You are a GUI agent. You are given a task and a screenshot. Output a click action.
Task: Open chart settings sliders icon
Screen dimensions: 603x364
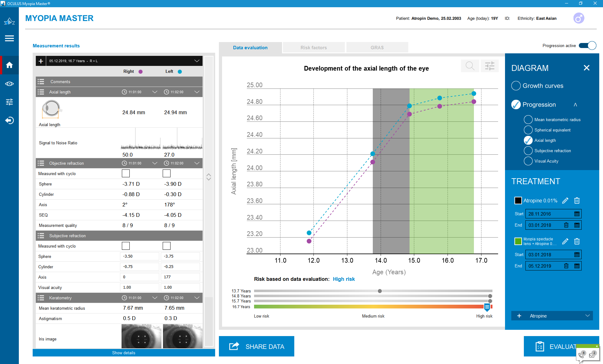coord(490,66)
